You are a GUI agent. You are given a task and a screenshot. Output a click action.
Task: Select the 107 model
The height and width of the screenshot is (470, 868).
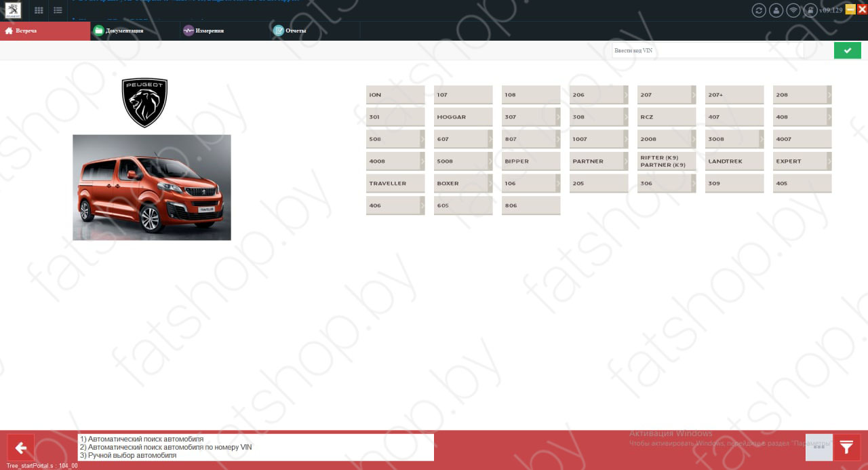[x=463, y=95]
